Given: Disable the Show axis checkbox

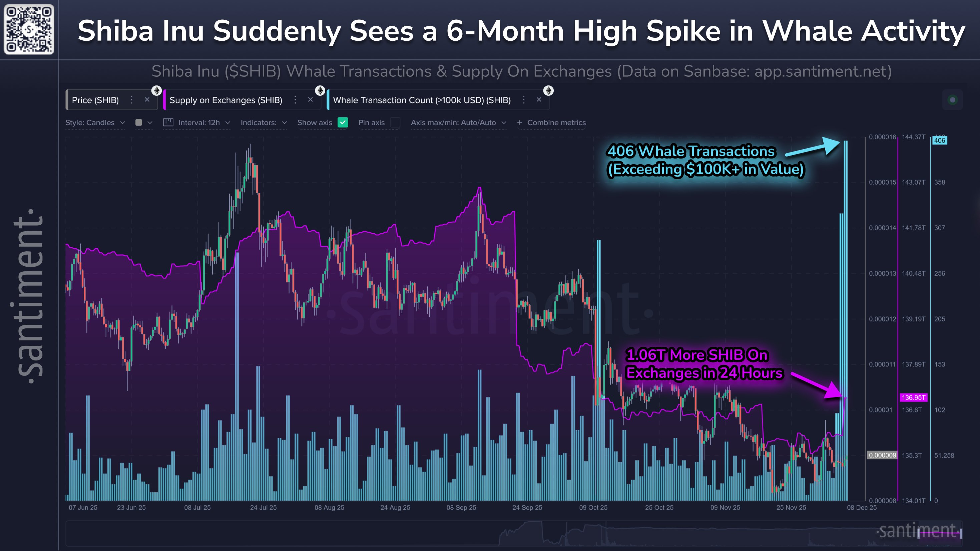Looking at the screenshot, I should [x=343, y=122].
